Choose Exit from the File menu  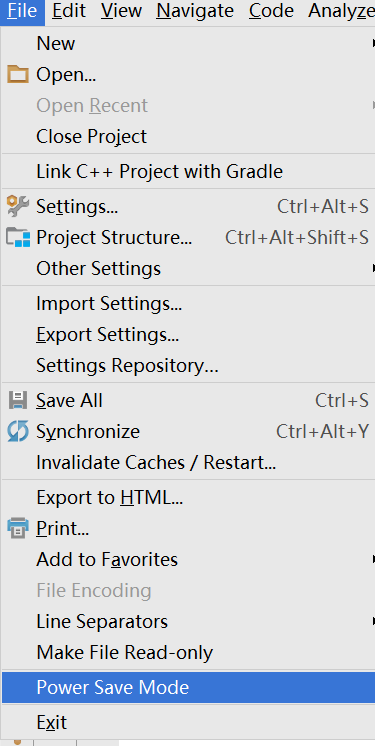click(188, 723)
